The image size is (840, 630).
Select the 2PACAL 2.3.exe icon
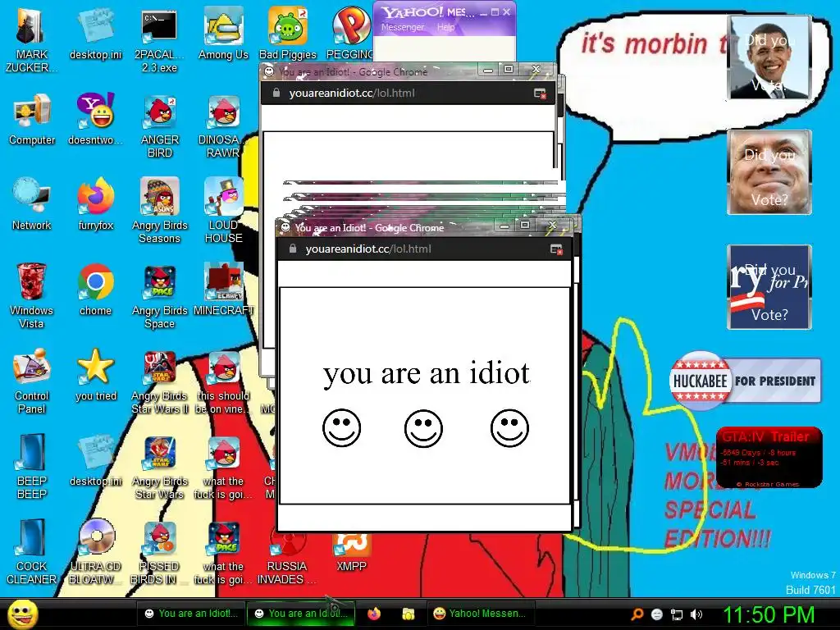pyautogui.click(x=159, y=39)
